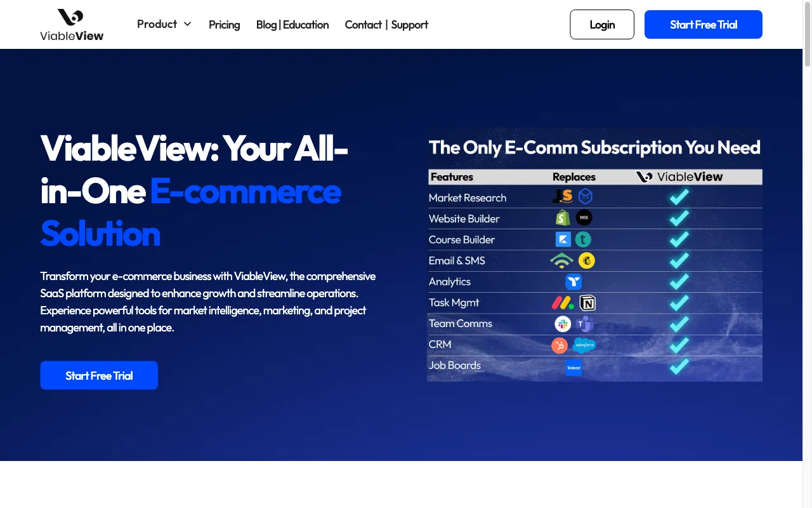Click the 'Task Mgmt' feature label
812x508 pixels.
(454, 302)
